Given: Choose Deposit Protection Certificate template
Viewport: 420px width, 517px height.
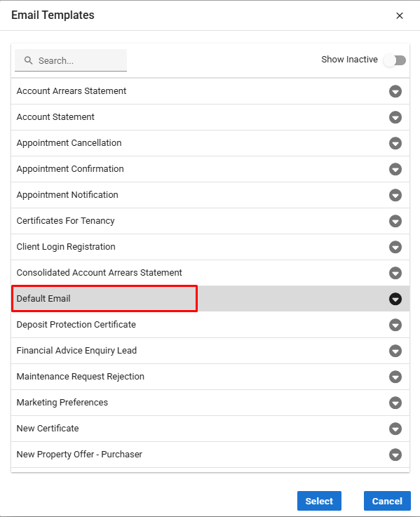Looking at the screenshot, I should pos(210,325).
